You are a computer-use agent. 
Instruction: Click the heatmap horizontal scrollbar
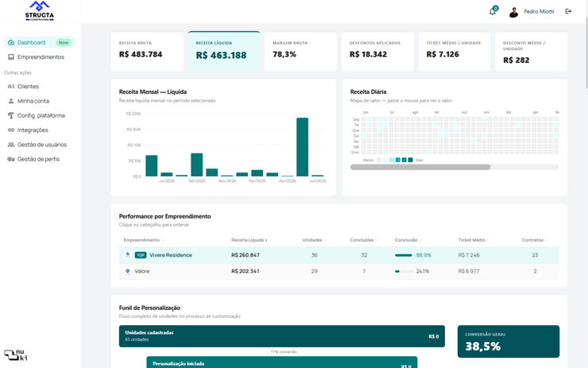click(420, 167)
